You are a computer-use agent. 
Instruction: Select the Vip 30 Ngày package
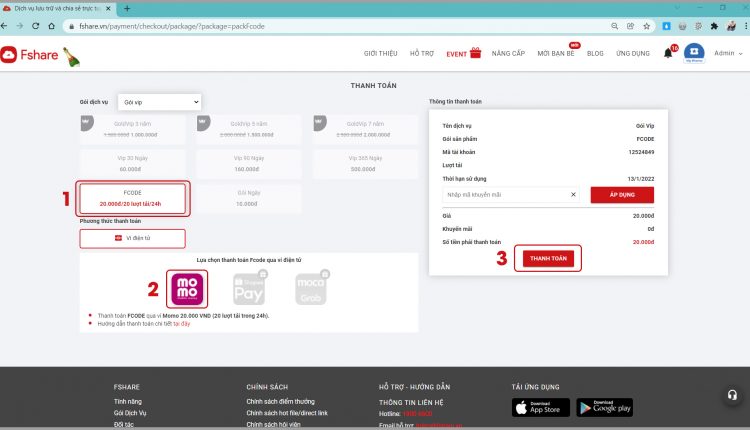(x=132, y=164)
